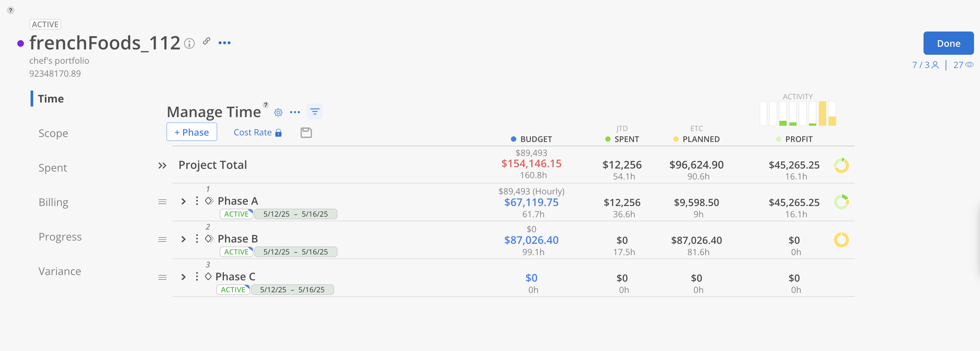980x351 pixels.
Task: Edit Phase B budget $87,026.40
Action: pos(531,240)
